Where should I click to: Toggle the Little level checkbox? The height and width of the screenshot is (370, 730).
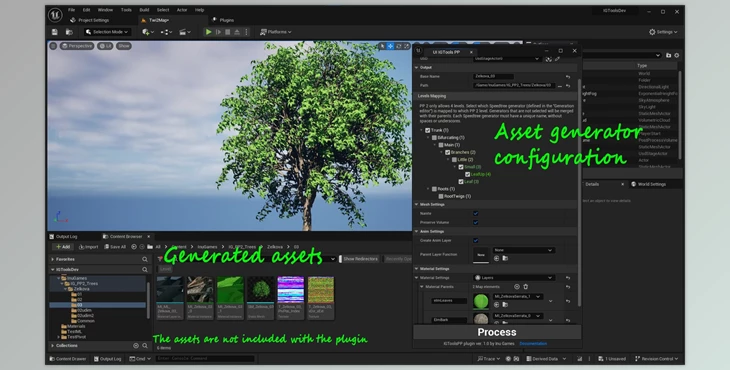click(x=454, y=160)
